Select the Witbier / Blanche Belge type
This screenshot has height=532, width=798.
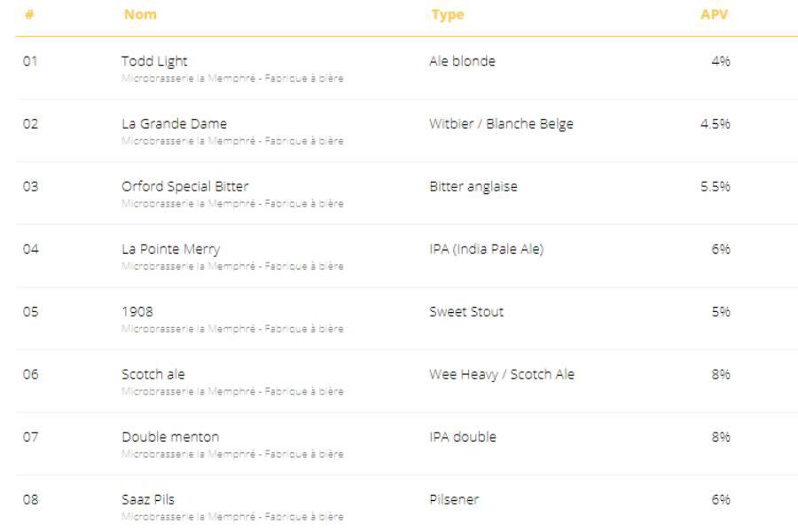501,124
